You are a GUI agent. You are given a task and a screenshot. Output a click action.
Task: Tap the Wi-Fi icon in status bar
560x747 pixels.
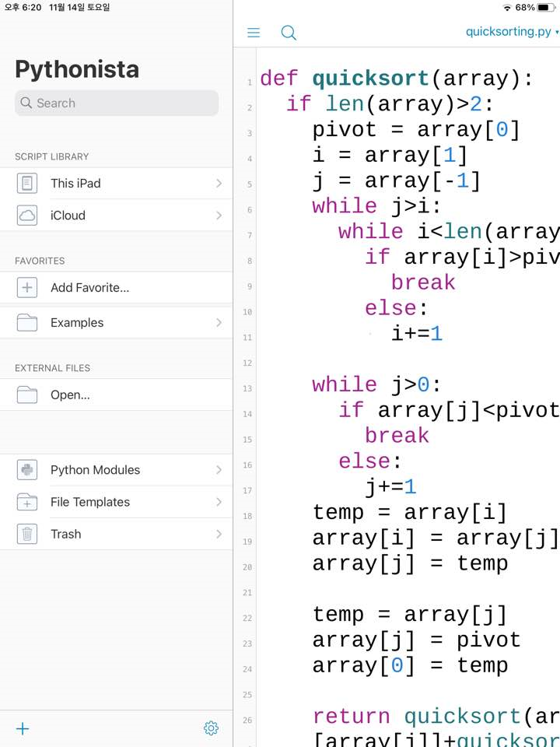[507, 8]
